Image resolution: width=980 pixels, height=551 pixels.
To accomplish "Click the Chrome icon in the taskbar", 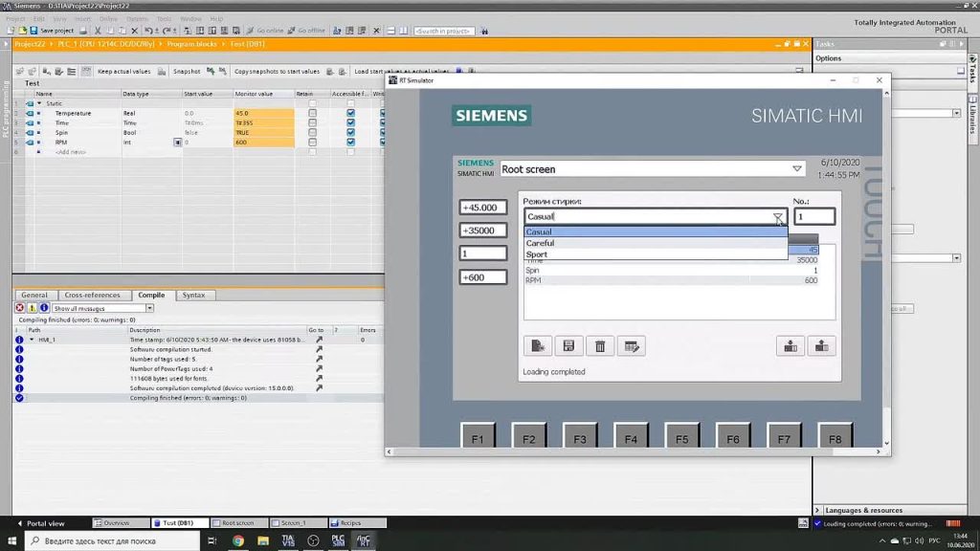I will click(x=238, y=540).
